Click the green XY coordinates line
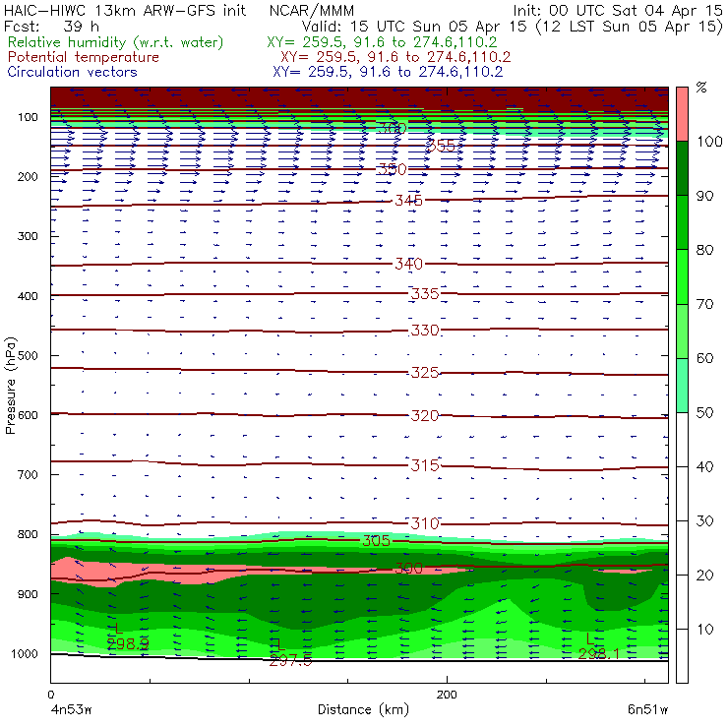Image resolution: width=728 pixels, height=728 pixels. point(382,42)
